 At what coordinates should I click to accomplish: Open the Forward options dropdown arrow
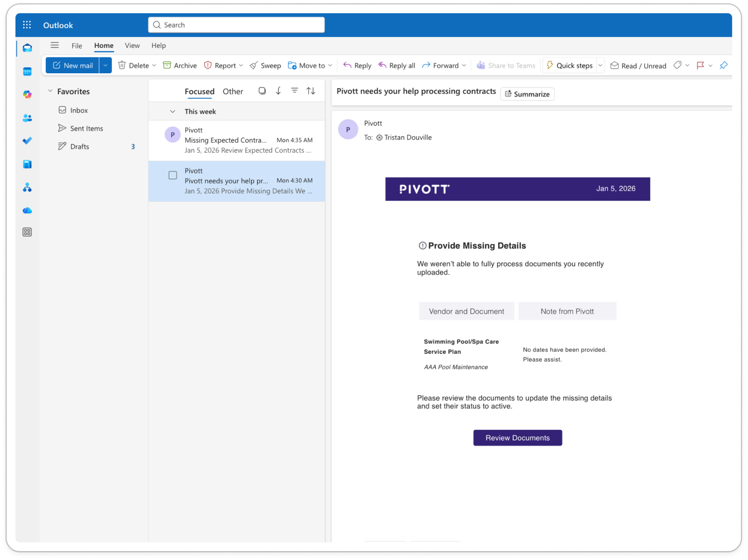pyautogui.click(x=464, y=65)
